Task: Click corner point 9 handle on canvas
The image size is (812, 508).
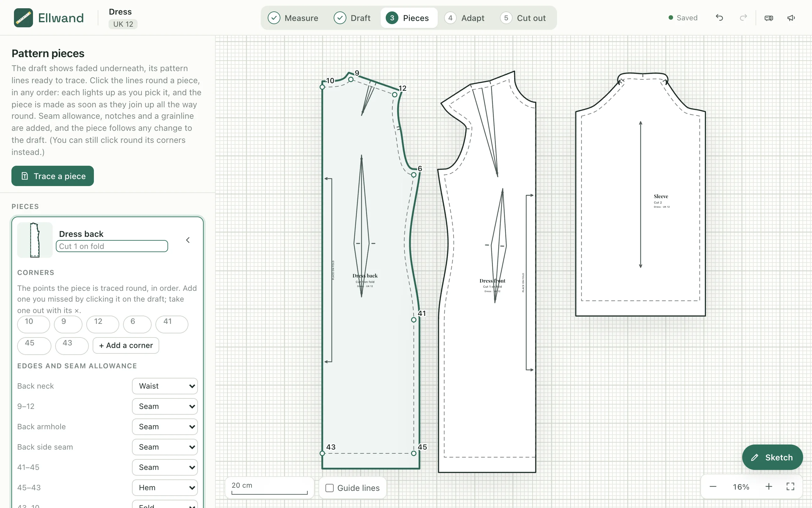Action: pos(350,80)
